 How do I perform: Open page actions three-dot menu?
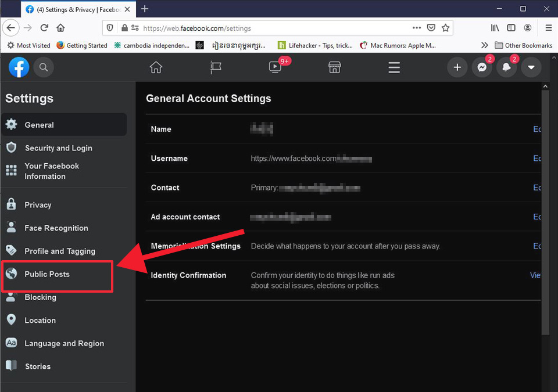417,28
